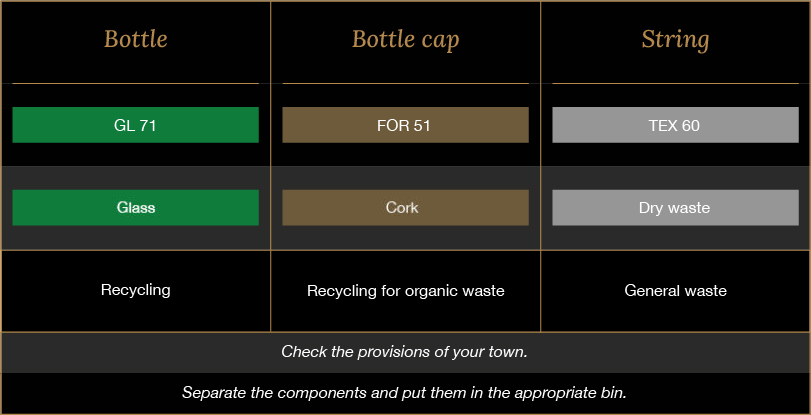This screenshot has height=415, width=811.
Task: Click the number 60 in TEX label
Action: pos(690,125)
